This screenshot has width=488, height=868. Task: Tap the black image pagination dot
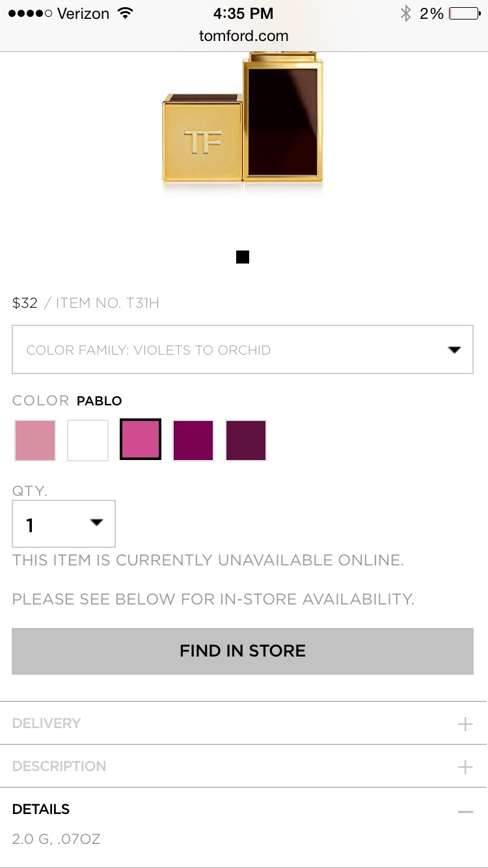(243, 257)
